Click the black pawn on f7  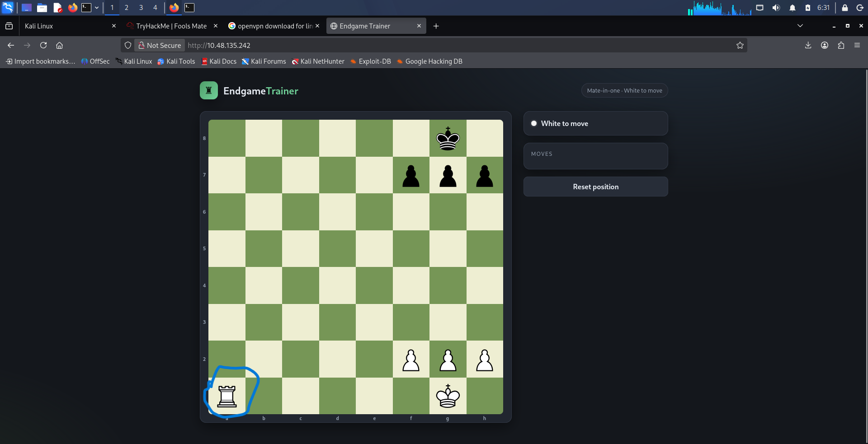pos(411,176)
